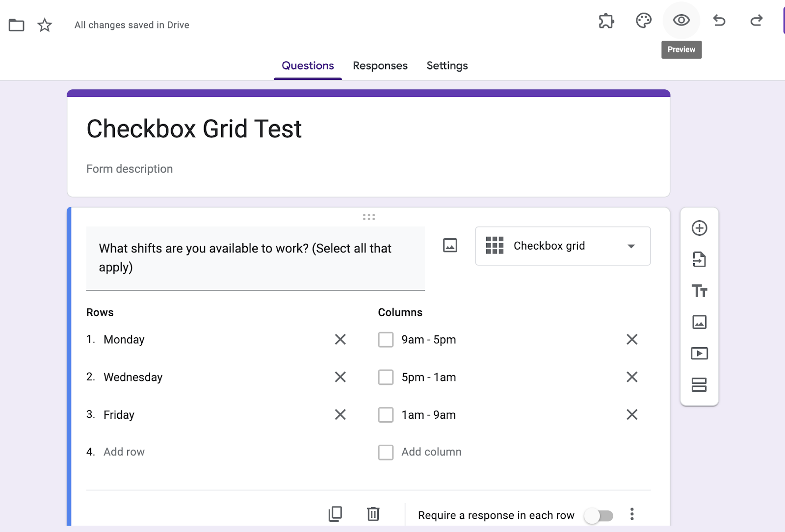Click the Add video icon in sidebar

pos(699,354)
